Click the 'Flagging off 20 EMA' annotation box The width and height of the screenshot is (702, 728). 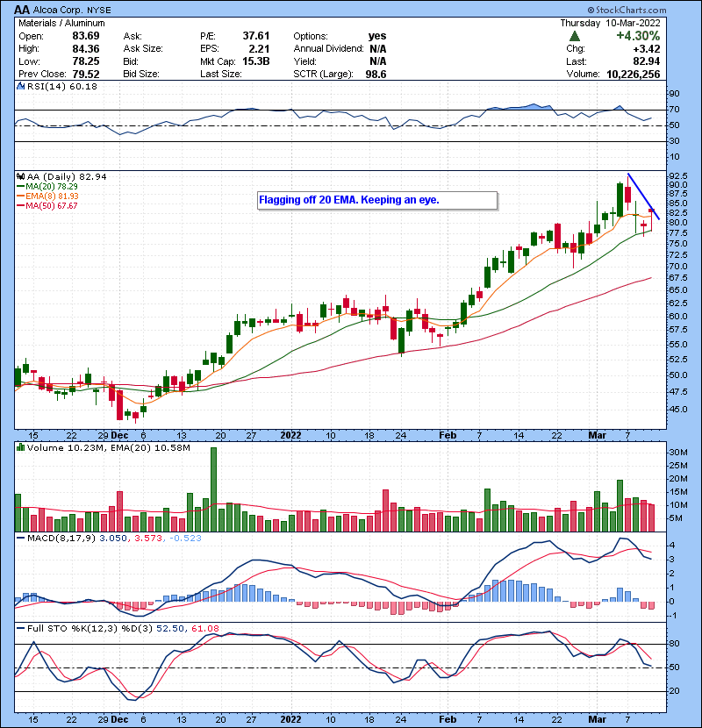(377, 200)
